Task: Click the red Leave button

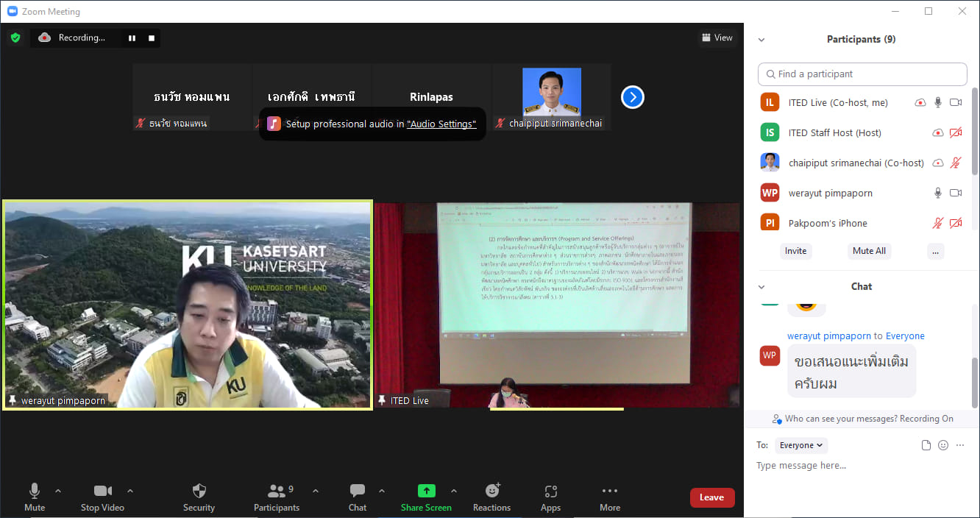Action: (712, 497)
